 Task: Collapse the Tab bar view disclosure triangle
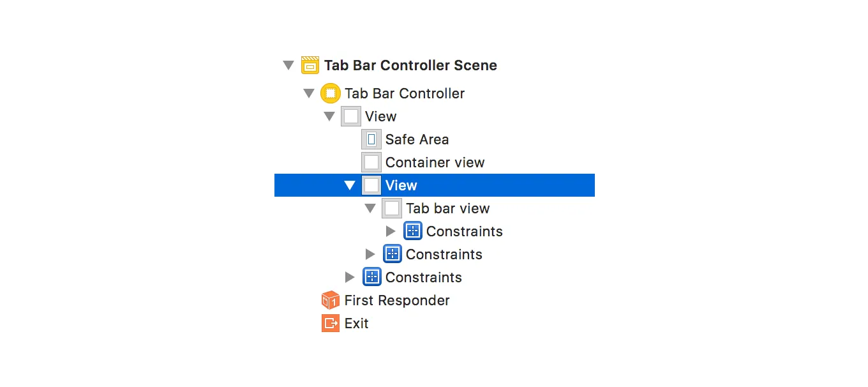(x=370, y=208)
